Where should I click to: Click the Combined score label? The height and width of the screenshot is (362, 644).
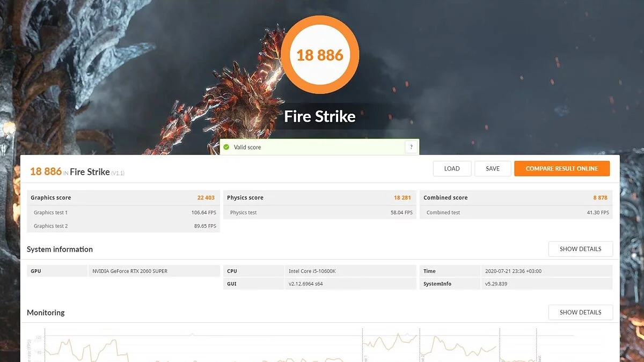pos(445,197)
